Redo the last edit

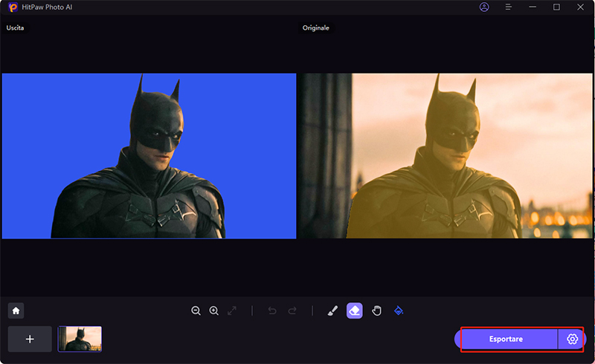[292, 311]
